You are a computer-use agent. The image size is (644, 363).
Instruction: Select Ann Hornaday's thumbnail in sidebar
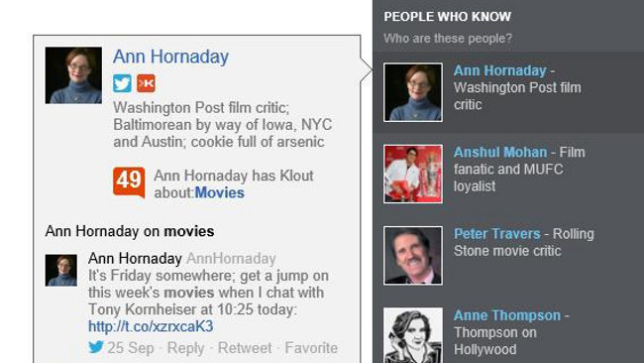(413, 92)
